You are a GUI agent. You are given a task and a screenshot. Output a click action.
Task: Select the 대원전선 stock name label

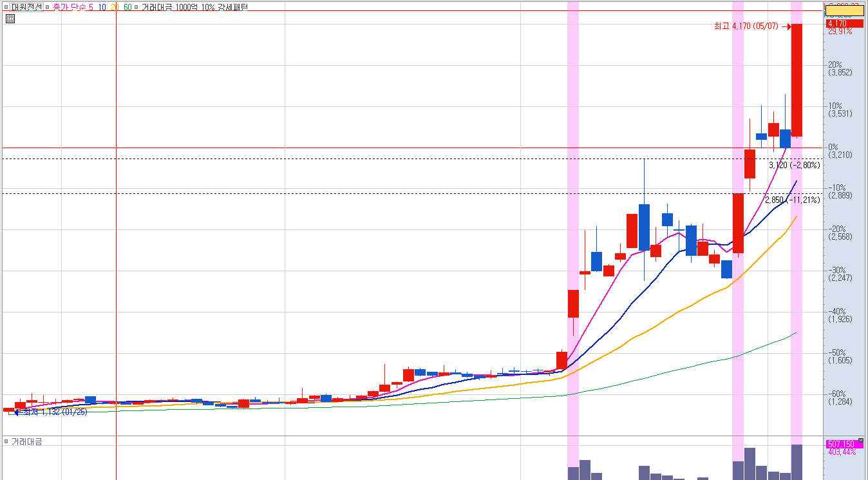click(26, 7)
